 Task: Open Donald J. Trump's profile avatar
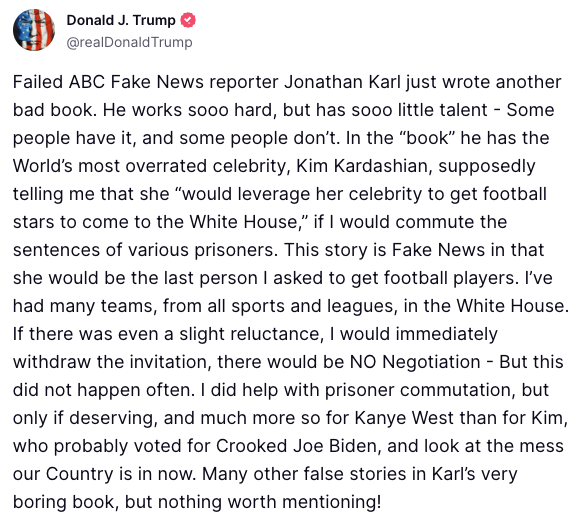coord(34,30)
